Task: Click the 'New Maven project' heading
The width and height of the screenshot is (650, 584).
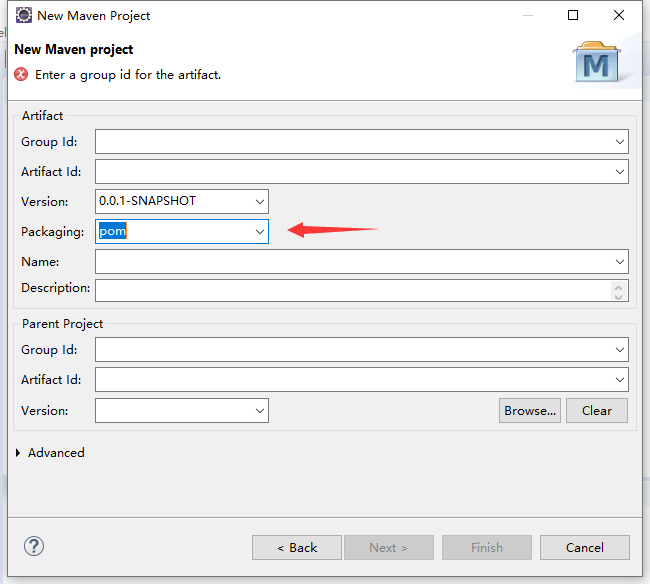Action: point(74,49)
